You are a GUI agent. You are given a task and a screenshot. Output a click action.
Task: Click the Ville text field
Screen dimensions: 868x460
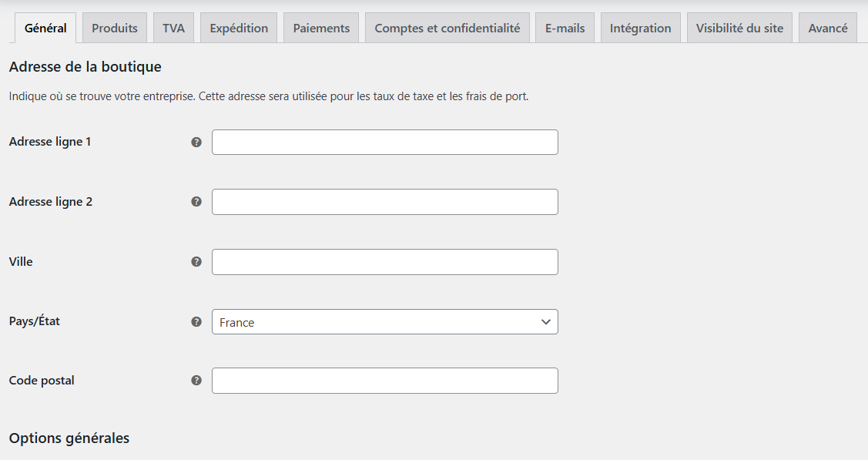[384, 262]
